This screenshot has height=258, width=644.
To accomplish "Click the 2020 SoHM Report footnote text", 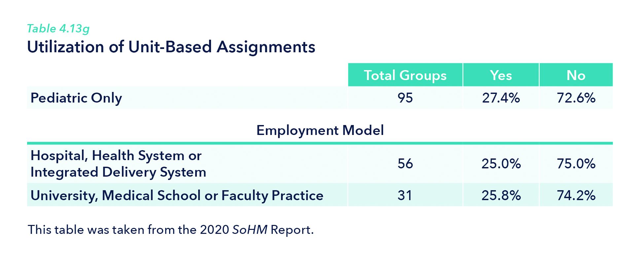I will tap(170, 230).
